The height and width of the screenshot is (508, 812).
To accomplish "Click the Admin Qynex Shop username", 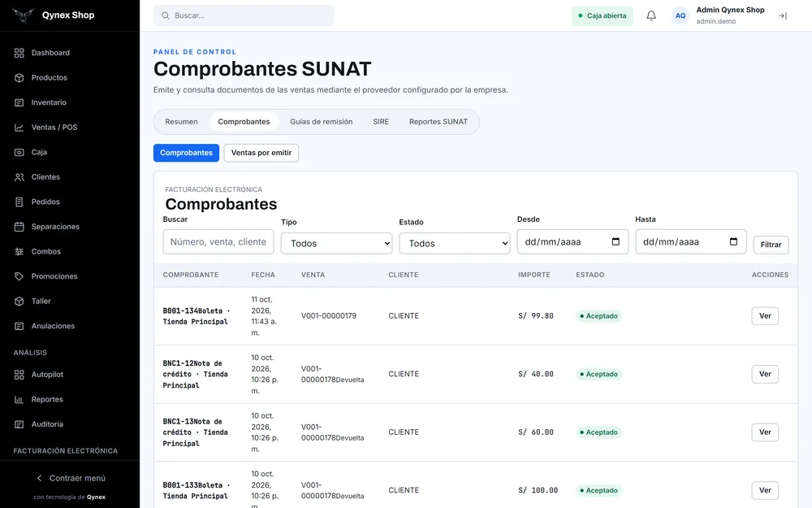I will (730, 11).
